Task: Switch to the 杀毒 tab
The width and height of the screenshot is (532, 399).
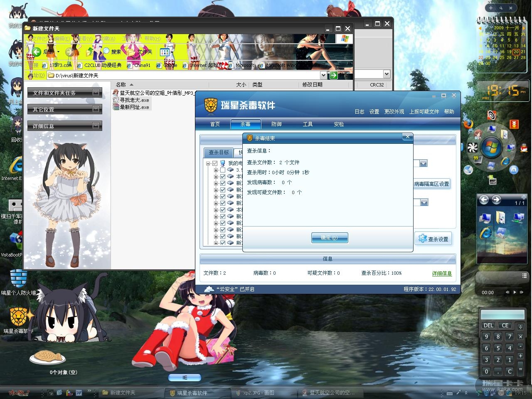Action: [245, 124]
